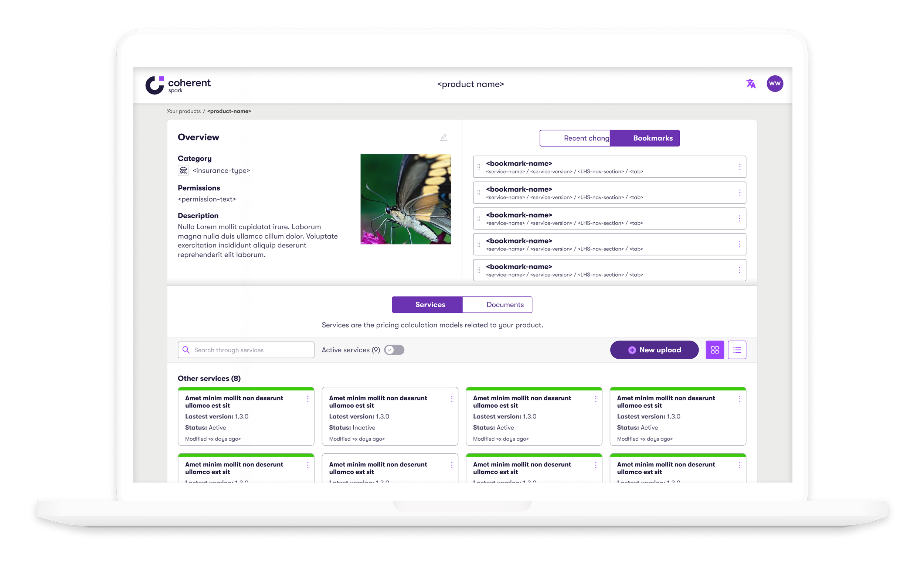
Task: Switch to the Recent changes tab
Action: point(575,138)
